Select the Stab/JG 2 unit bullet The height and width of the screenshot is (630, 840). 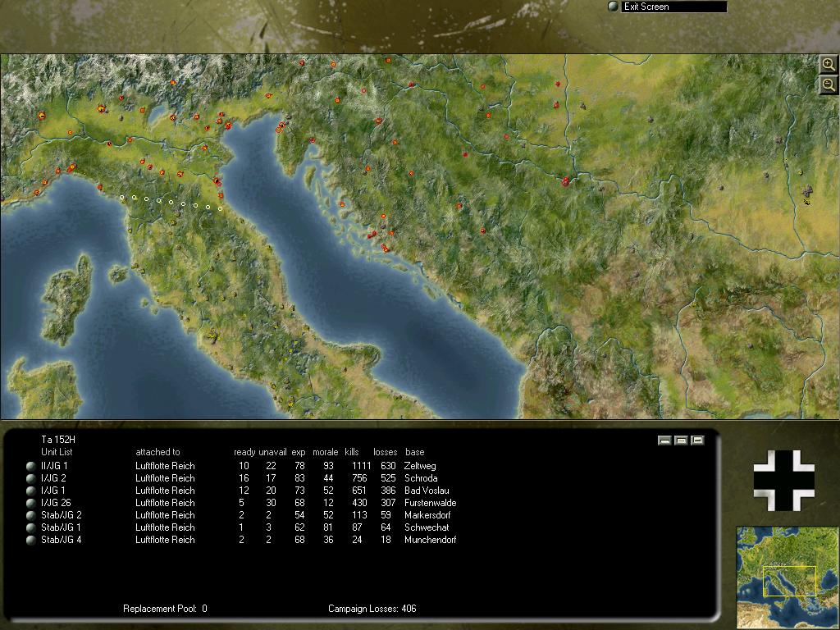click(31, 515)
